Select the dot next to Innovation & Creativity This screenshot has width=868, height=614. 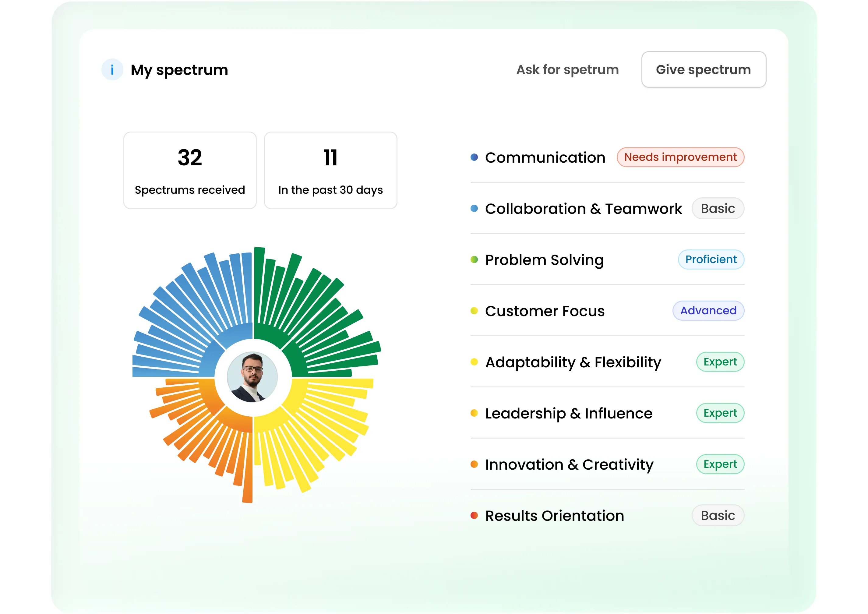474,464
